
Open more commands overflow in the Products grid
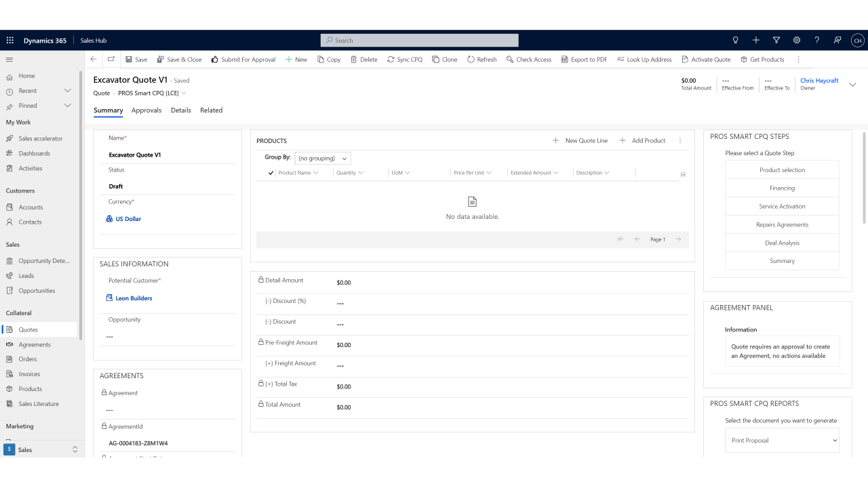[x=680, y=141]
